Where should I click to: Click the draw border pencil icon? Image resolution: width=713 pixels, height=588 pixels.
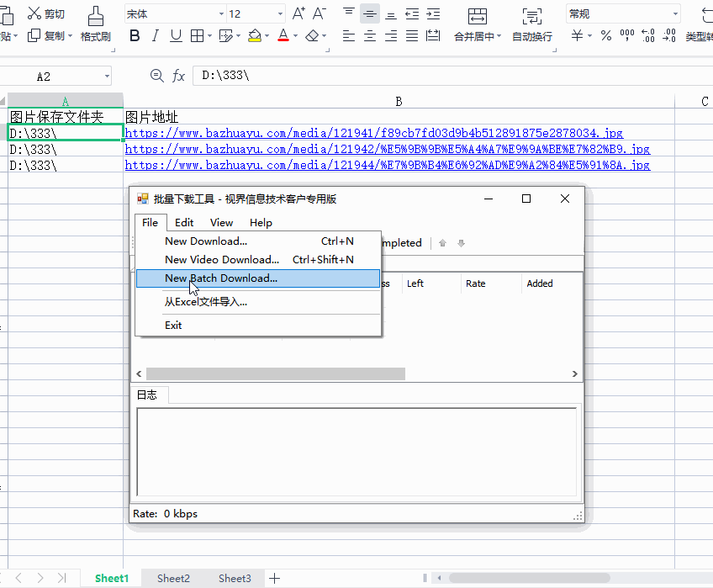coord(225,35)
